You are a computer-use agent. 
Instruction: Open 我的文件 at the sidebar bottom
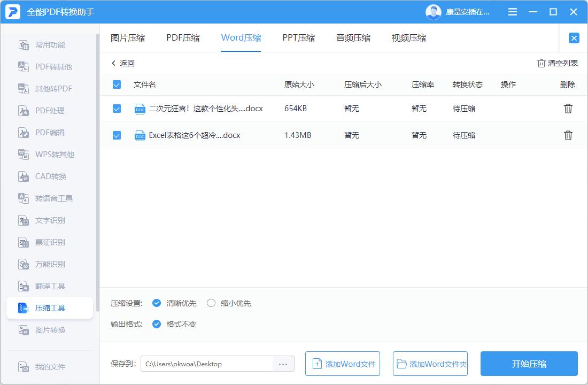tap(45, 367)
